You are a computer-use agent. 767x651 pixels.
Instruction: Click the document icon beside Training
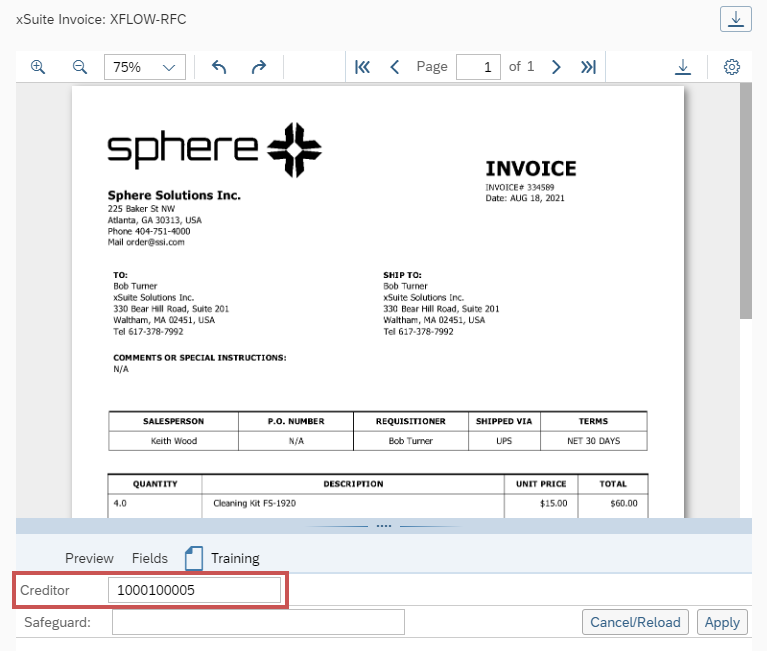tap(194, 558)
